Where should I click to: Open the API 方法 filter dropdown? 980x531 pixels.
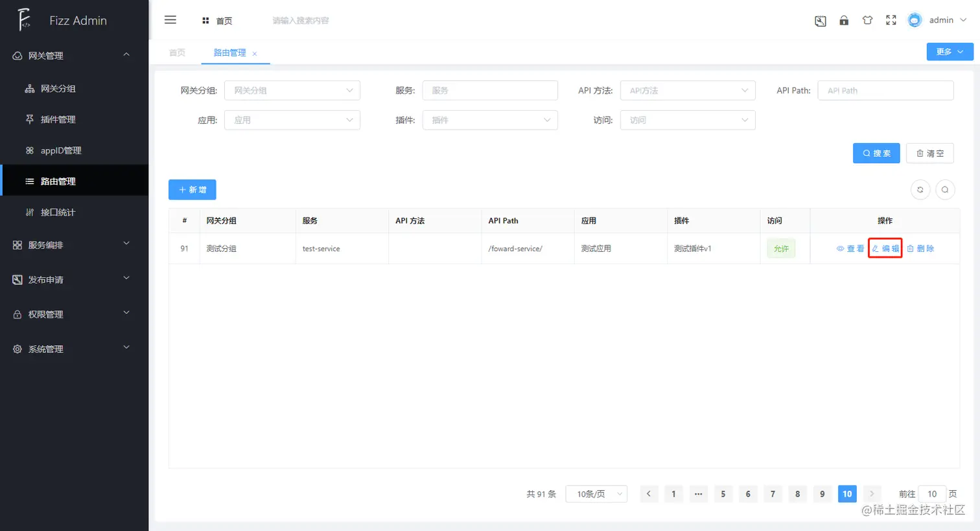pyautogui.click(x=688, y=91)
